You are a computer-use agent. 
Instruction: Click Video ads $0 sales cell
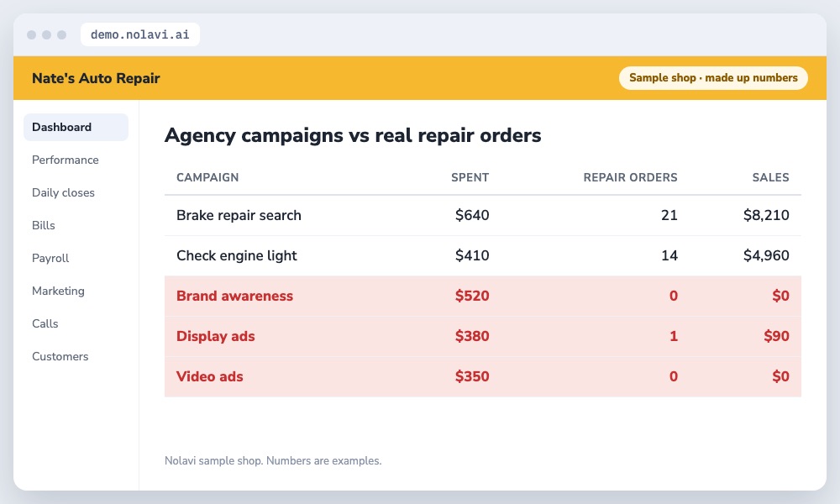pos(780,376)
